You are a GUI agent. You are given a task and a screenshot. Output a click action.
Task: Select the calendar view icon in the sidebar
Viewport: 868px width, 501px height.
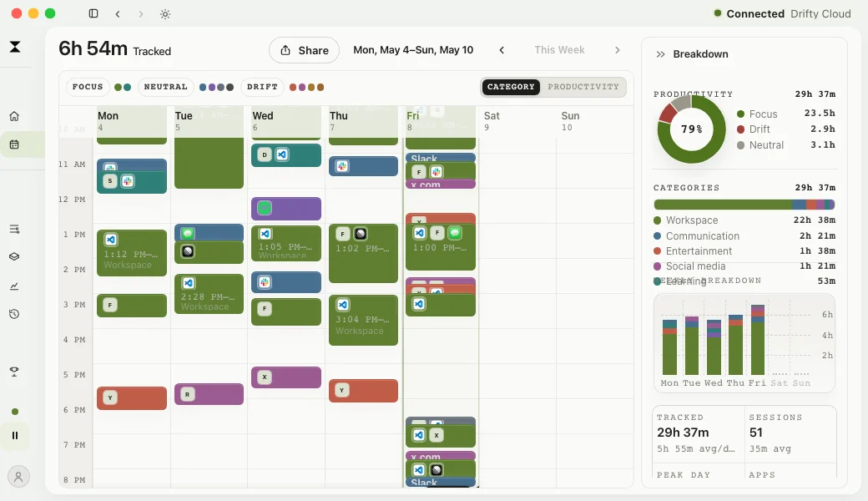point(14,144)
